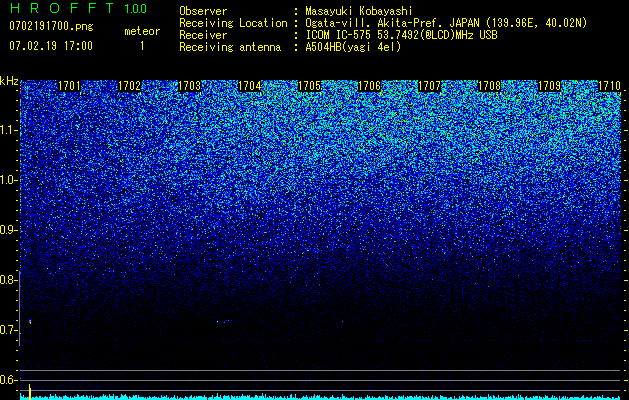Click the meteor label

coord(142,31)
